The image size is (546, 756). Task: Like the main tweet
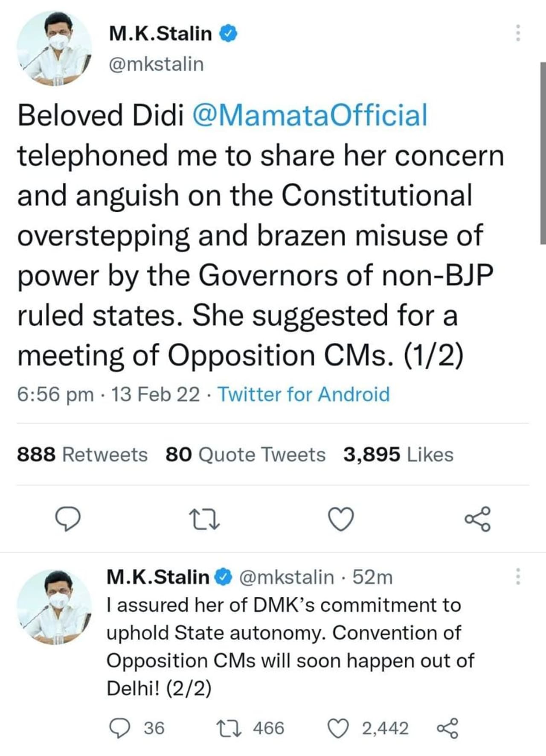tap(341, 519)
